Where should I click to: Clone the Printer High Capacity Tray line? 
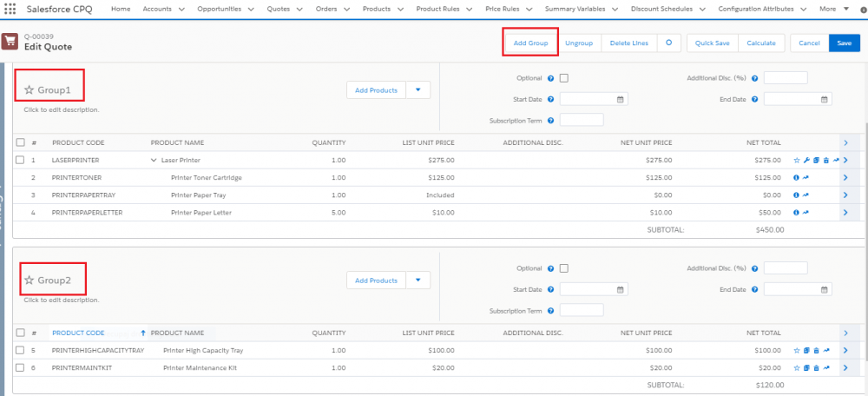click(806, 351)
